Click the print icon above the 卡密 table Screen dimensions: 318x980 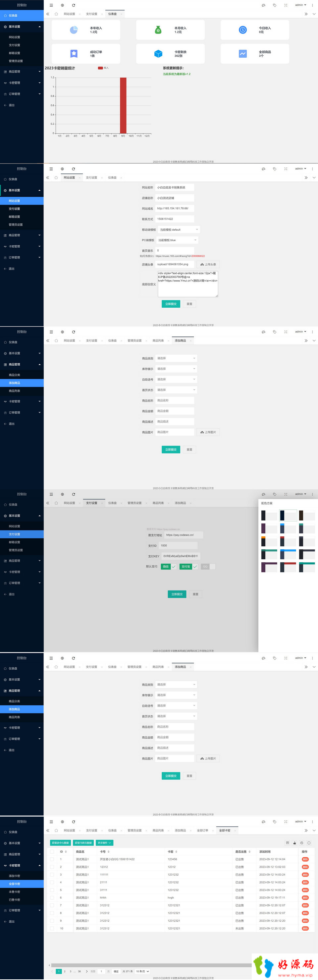point(302,843)
